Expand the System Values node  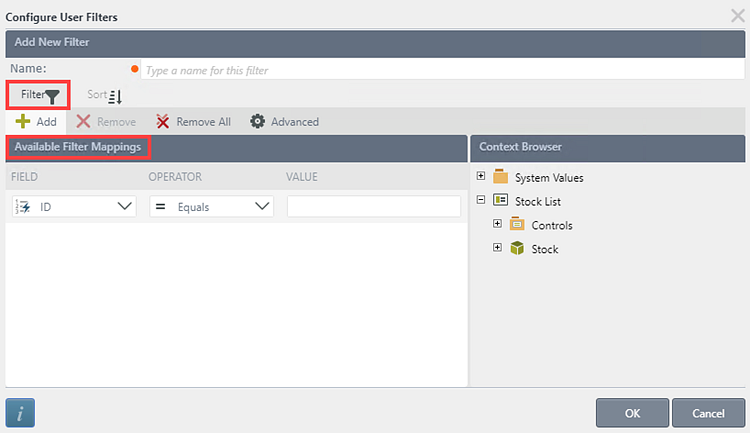click(481, 177)
